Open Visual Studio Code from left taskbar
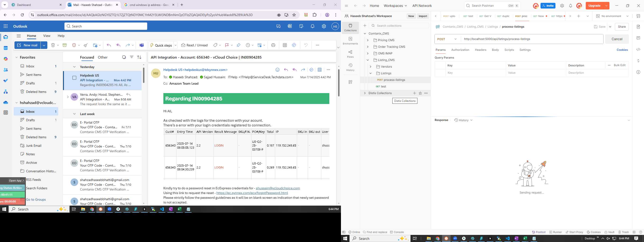This screenshot has width=644, height=242. [162, 209]
